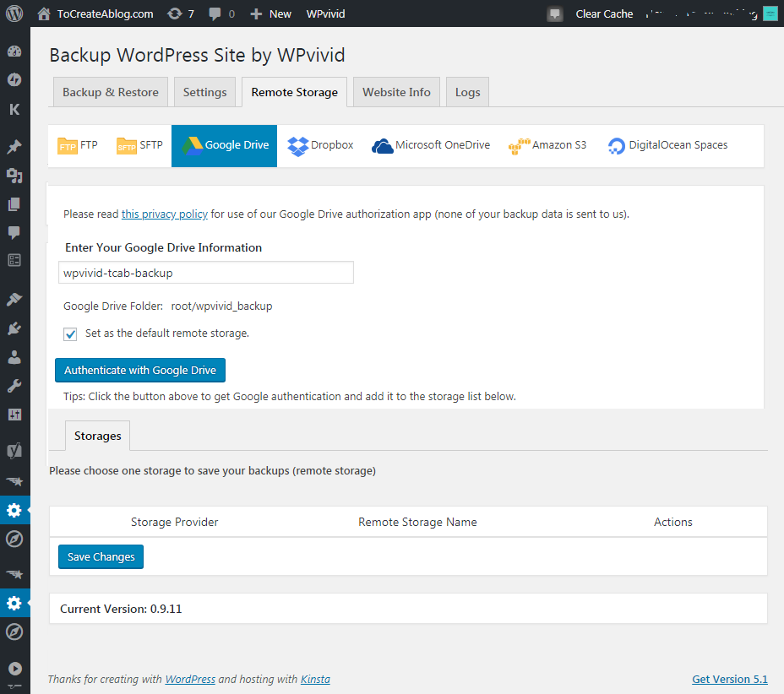Click Authenticate with Google Drive button
The height and width of the screenshot is (694, 784).
140,371
